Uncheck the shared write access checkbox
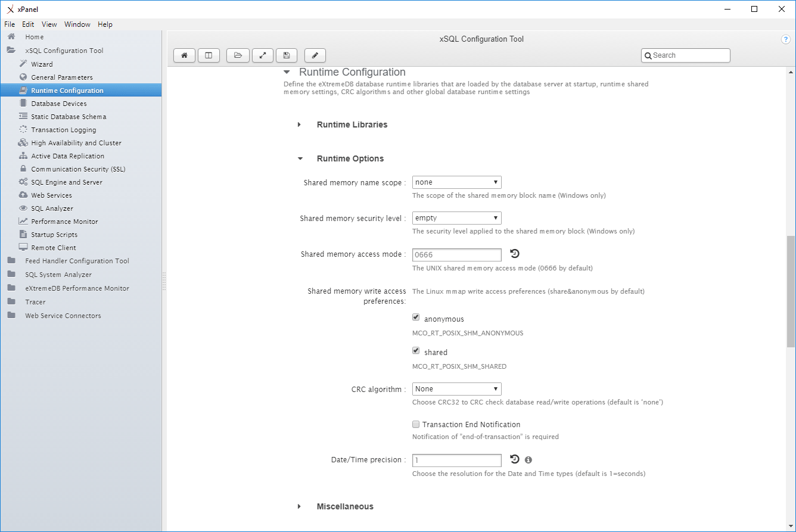796x532 pixels. pyautogui.click(x=416, y=351)
